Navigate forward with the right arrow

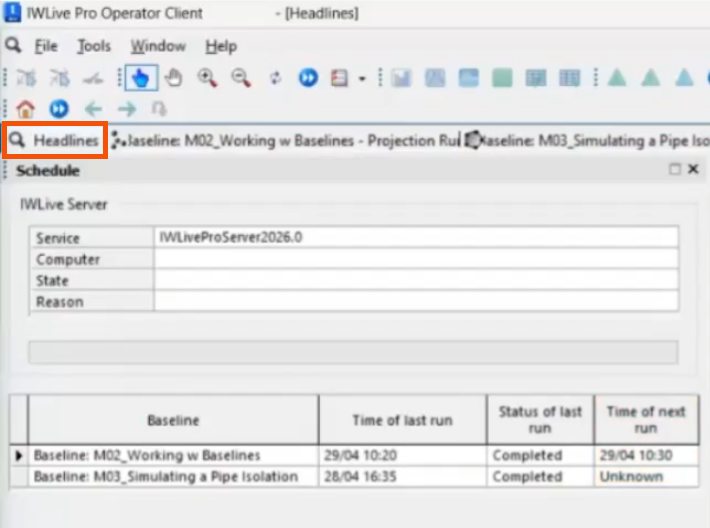pyautogui.click(x=127, y=109)
